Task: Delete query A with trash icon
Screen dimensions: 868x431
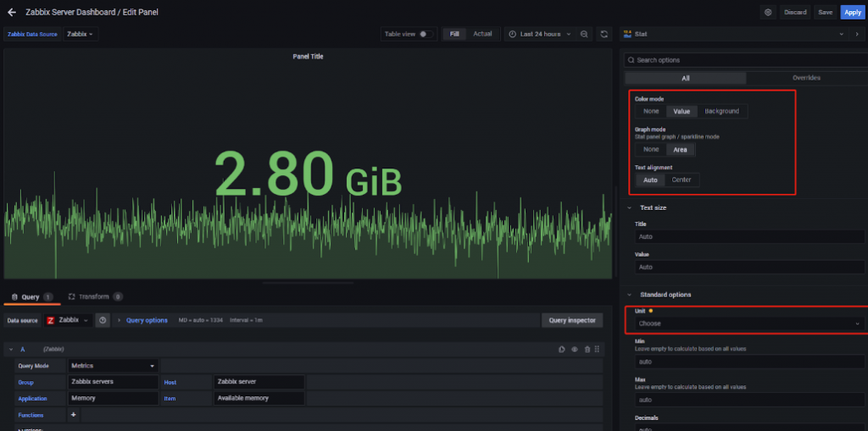Action: click(587, 349)
